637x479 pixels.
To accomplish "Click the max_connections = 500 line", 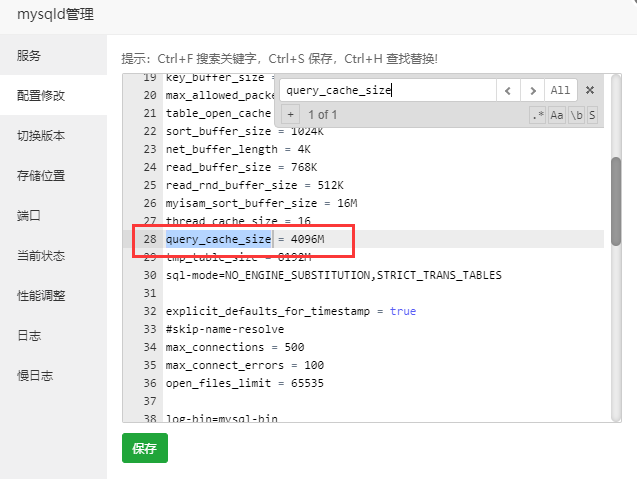I will 235,347.
